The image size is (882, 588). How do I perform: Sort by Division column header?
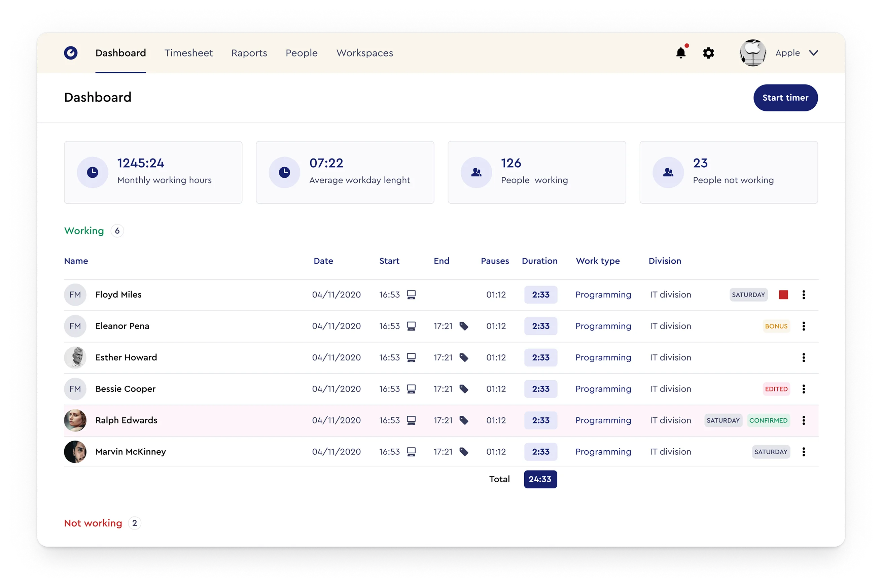pyautogui.click(x=665, y=261)
